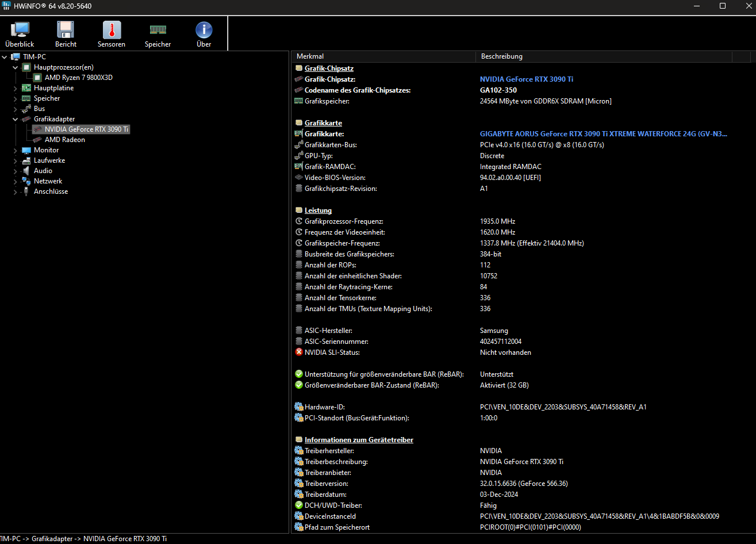The height and width of the screenshot is (544, 756).
Task: Click the Hardware-ID row icon
Action: point(298,407)
